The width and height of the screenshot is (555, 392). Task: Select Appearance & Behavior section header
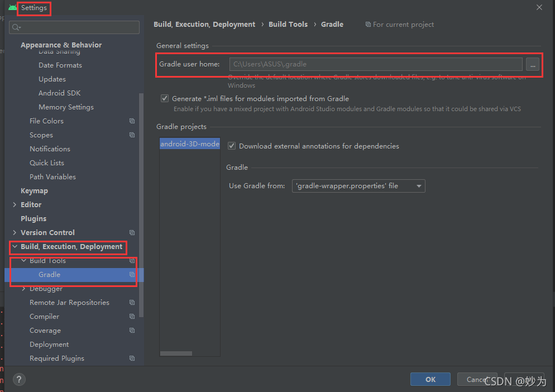click(x=61, y=45)
